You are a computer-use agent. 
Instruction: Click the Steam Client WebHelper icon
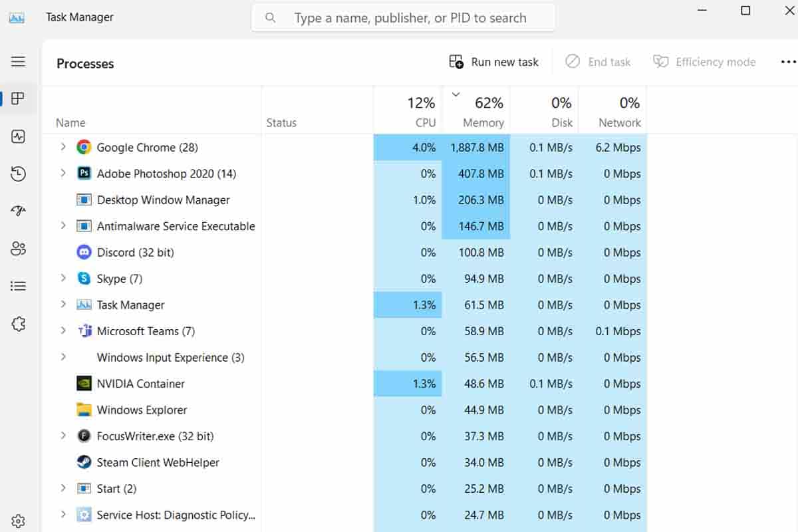tap(84, 462)
